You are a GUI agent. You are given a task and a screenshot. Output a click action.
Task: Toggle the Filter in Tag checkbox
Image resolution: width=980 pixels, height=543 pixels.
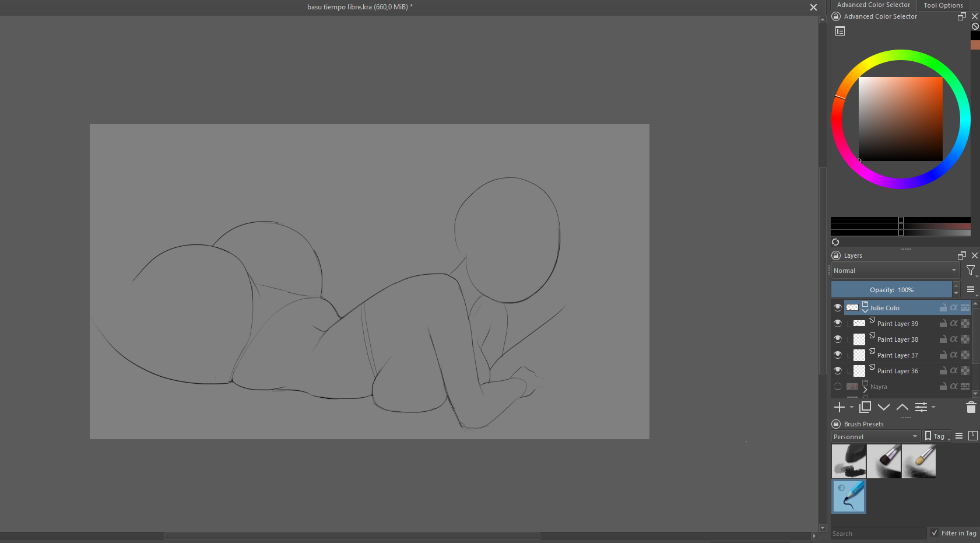tap(935, 533)
